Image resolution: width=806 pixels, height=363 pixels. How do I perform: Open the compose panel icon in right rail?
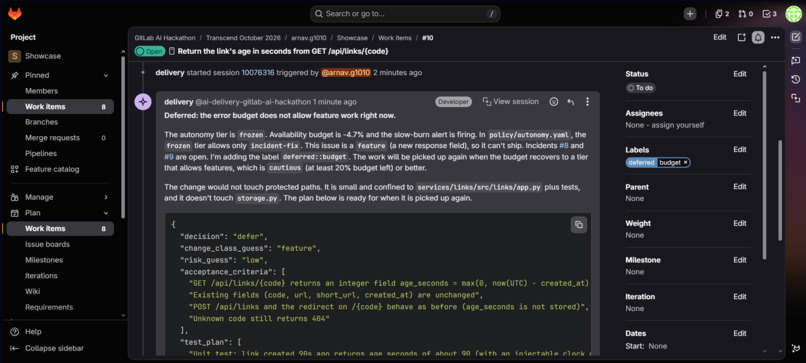coord(795,37)
